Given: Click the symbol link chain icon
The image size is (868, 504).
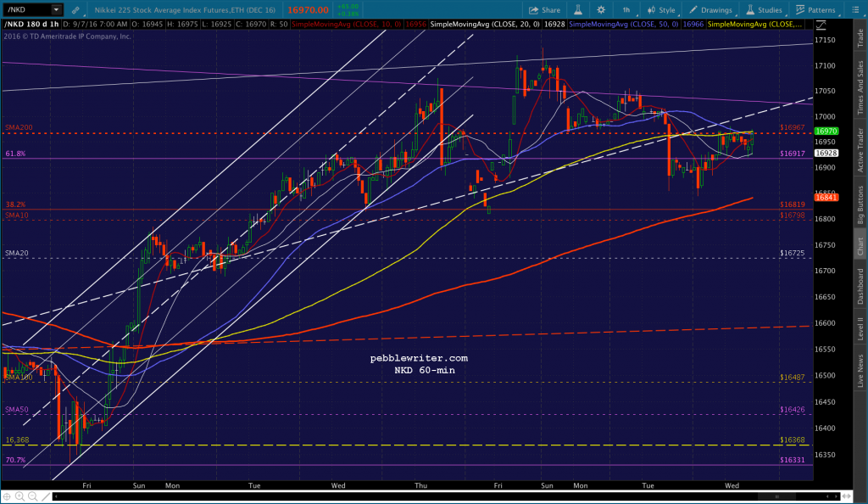Looking at the screenshot, I should click(x=75, y=10).
